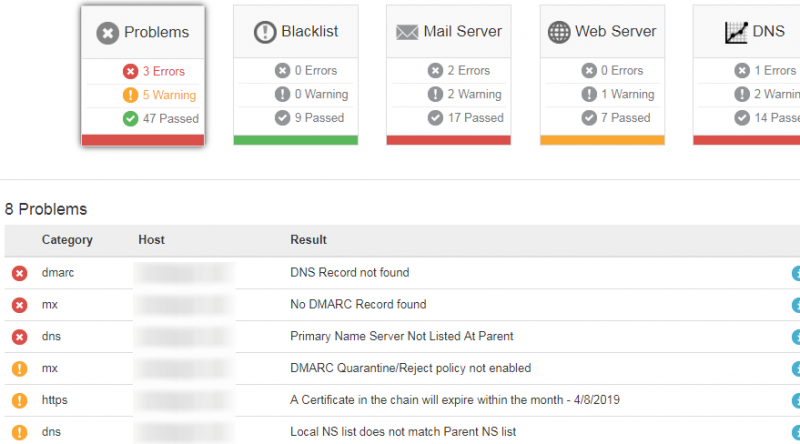Click '9 Passed' in Blacklist card
Viewport: 800px width, 444px height.
[319, 117]
